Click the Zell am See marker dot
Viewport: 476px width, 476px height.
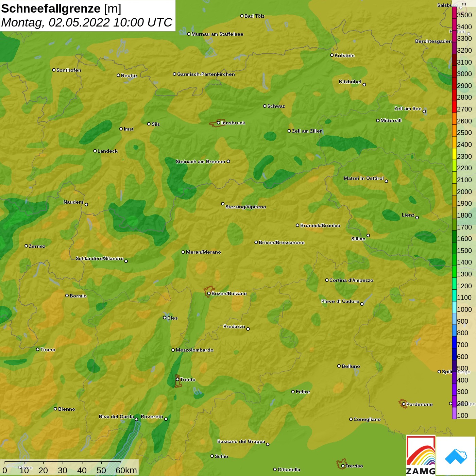(x=424, y=111)
